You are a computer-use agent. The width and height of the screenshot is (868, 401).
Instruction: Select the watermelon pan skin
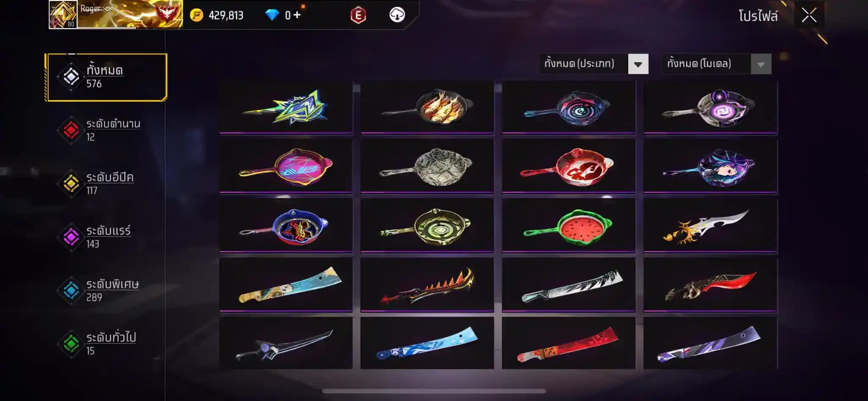click(569, 225)
